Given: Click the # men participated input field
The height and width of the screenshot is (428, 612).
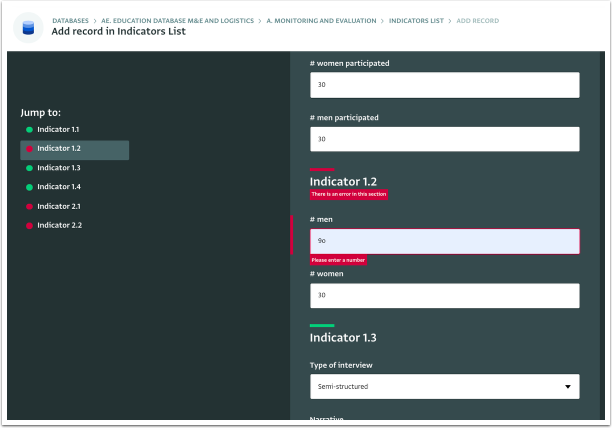Looking at the screenshot, I should point(445,139).
